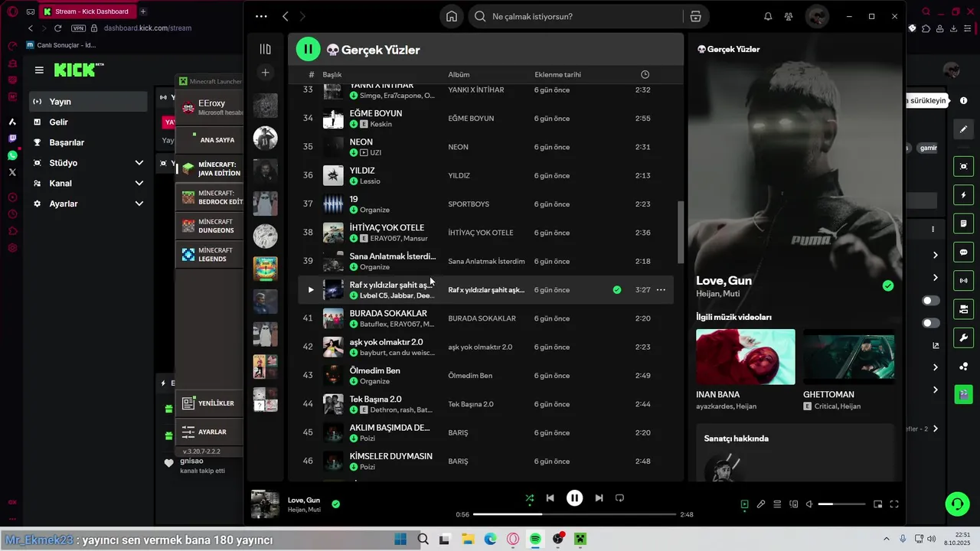Play the highlighted Raf x yıldızlar şahit aşk track
The height and width of the screenshot is (551, 980).
310,290
